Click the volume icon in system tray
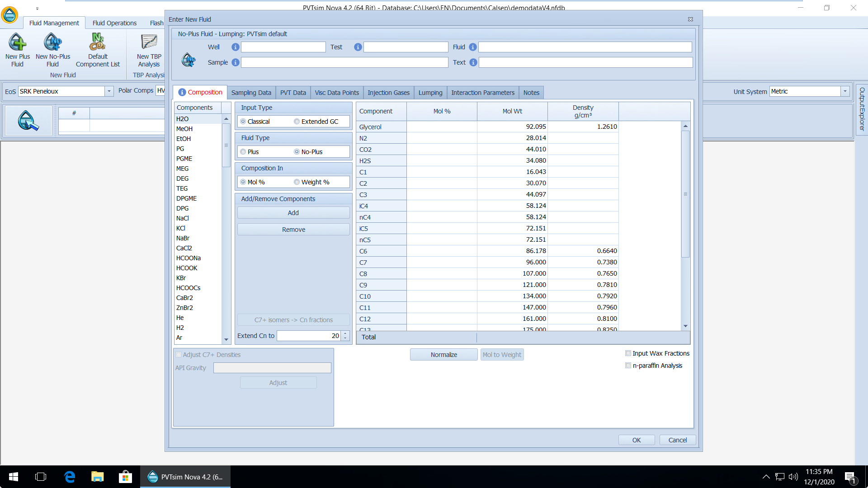The image size is (868, 488). (793, 477)
